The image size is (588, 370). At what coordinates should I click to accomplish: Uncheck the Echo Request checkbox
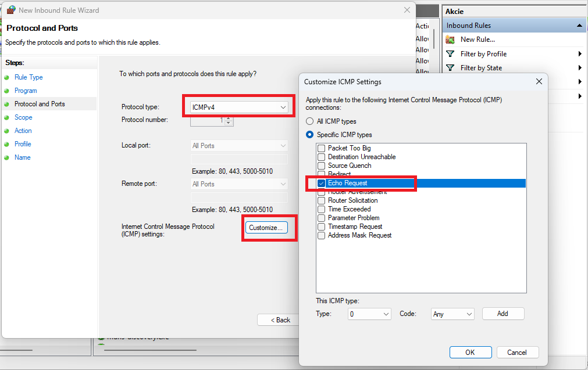(x=322, y=183)
